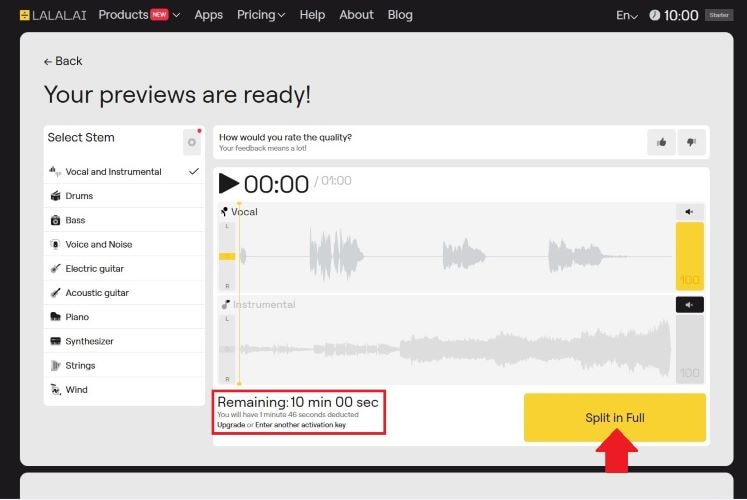The width and height of the screenshot is (747, 500).
Task: Open the Help page
Action: 312,15
